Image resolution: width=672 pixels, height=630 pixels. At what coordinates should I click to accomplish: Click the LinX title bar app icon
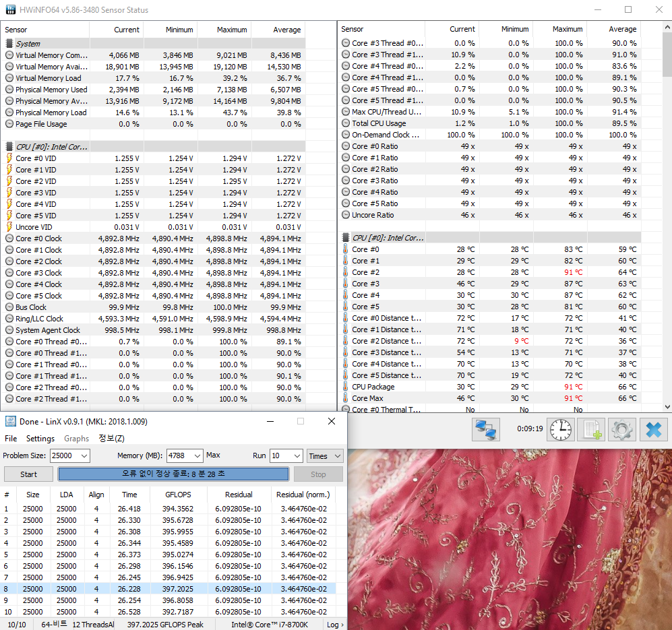click(x=10, y=421)
